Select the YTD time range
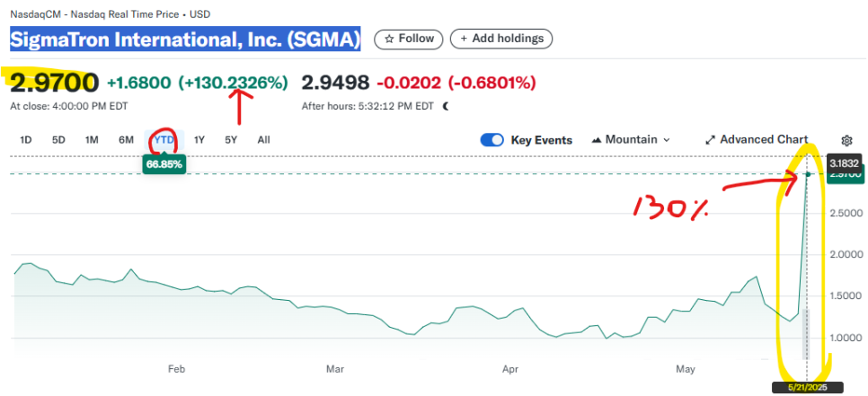 pos(164,140)
